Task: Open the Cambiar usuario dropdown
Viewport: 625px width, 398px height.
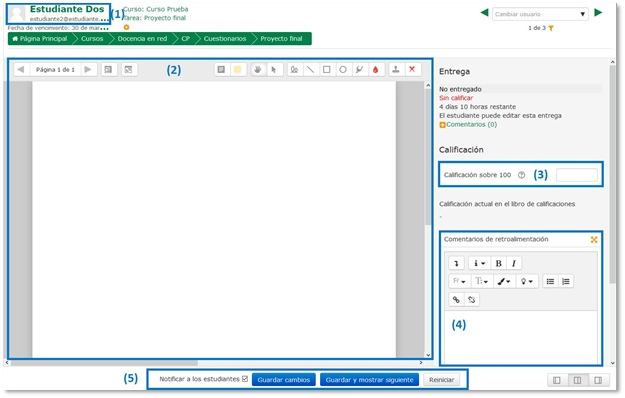Action: (540, 14)
